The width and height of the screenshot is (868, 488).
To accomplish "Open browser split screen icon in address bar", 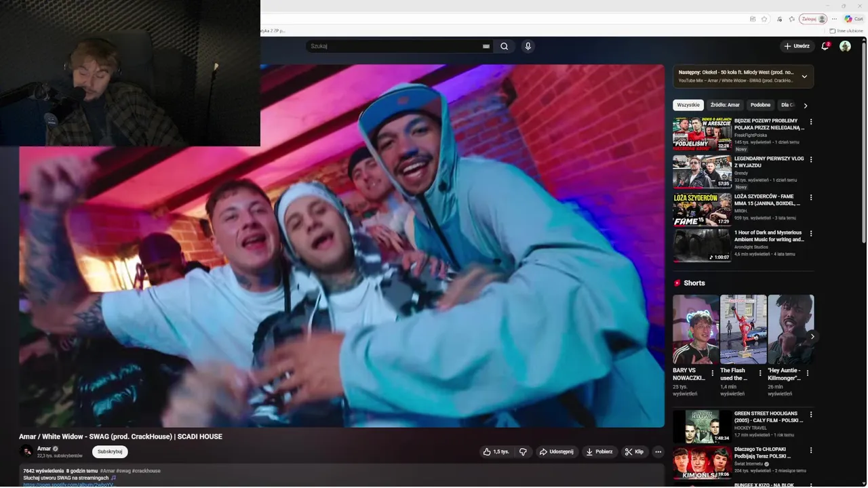I will coord(753,19).
